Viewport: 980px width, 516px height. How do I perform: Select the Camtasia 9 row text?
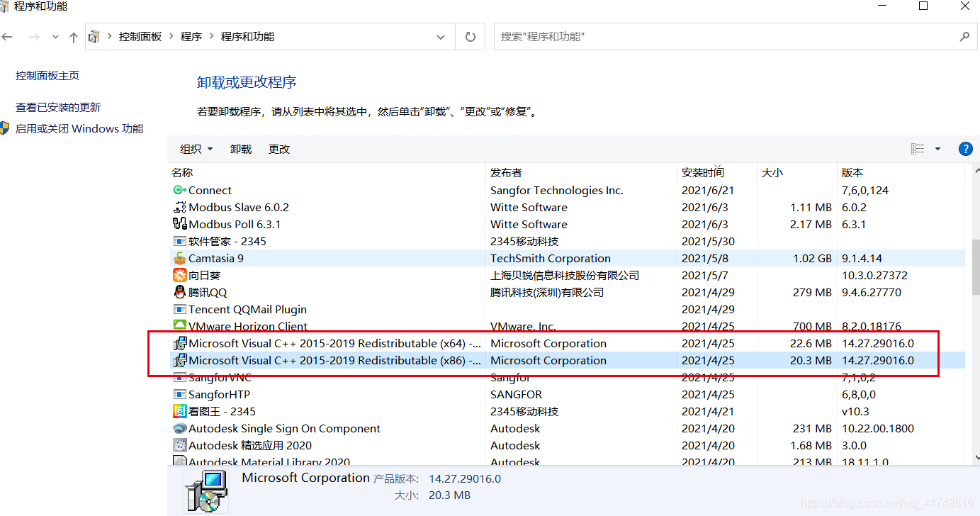click(x=216, y=258)
